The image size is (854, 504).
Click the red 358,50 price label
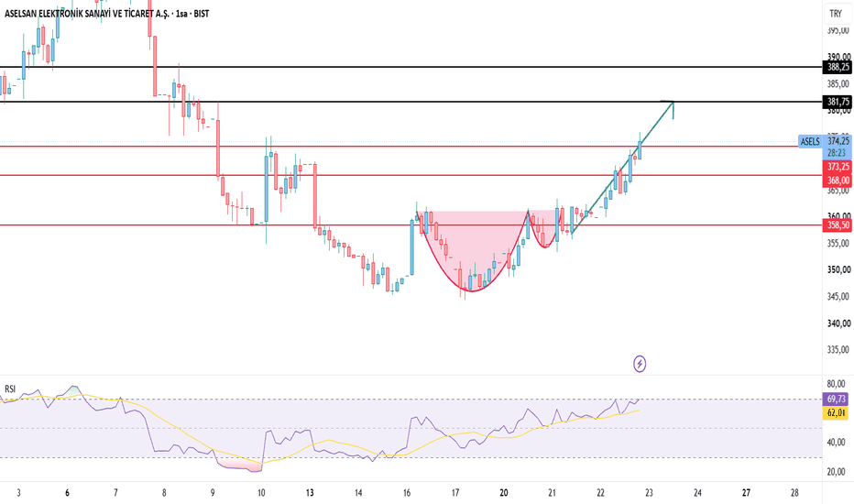tap(838, 225)
